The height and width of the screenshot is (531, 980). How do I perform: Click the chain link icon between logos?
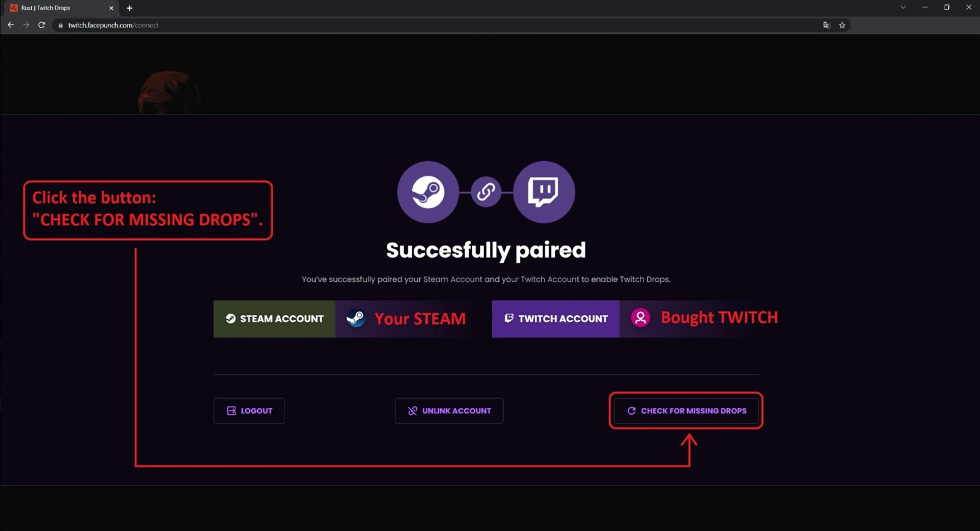click(x=486, y=192)
